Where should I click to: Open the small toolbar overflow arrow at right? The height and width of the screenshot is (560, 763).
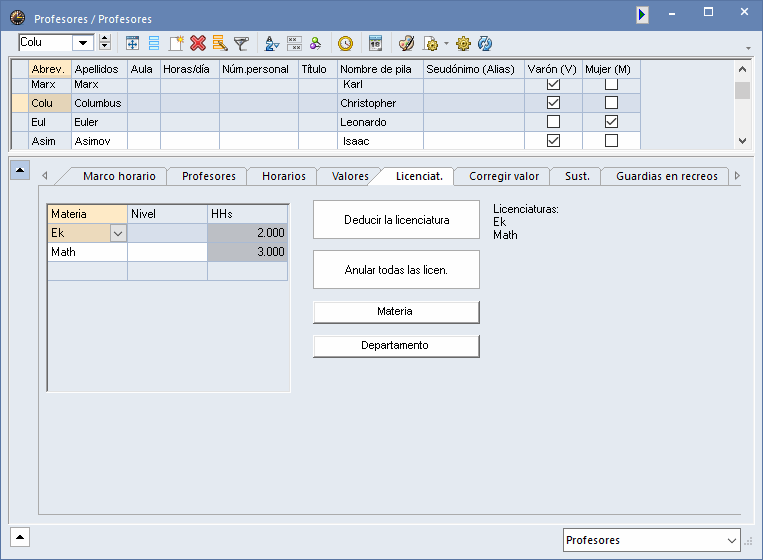tap(748, 48)
